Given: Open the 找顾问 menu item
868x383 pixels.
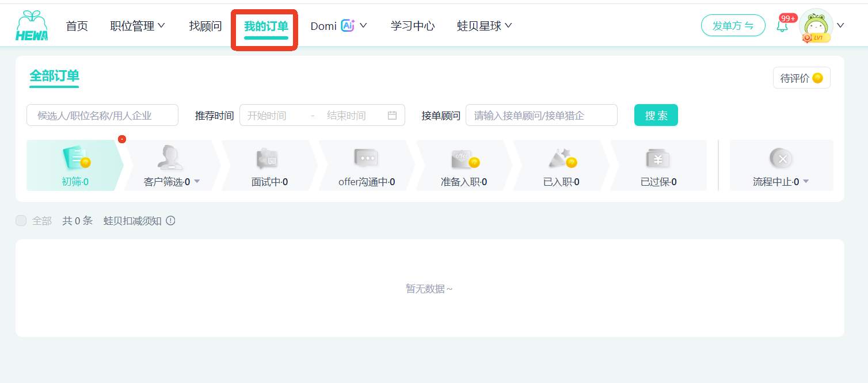Looking at the screenshot, I should click(205, 26).
